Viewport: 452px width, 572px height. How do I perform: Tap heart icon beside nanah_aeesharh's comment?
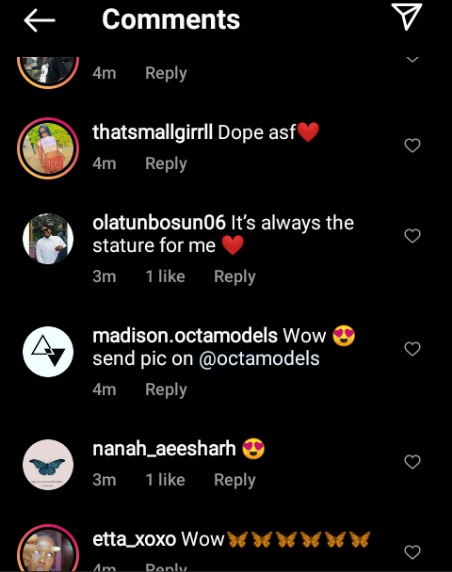coord(413,461)
